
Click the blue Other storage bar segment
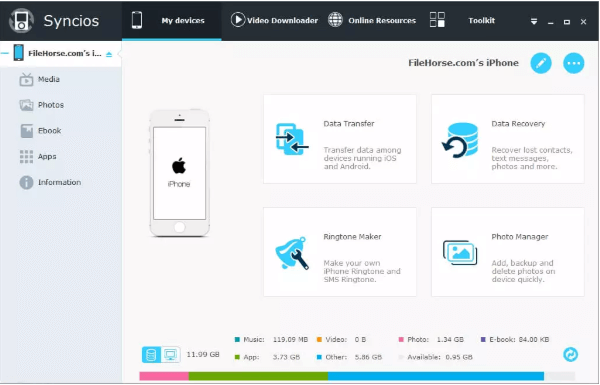pyautogui.click(x=436, y=376)
